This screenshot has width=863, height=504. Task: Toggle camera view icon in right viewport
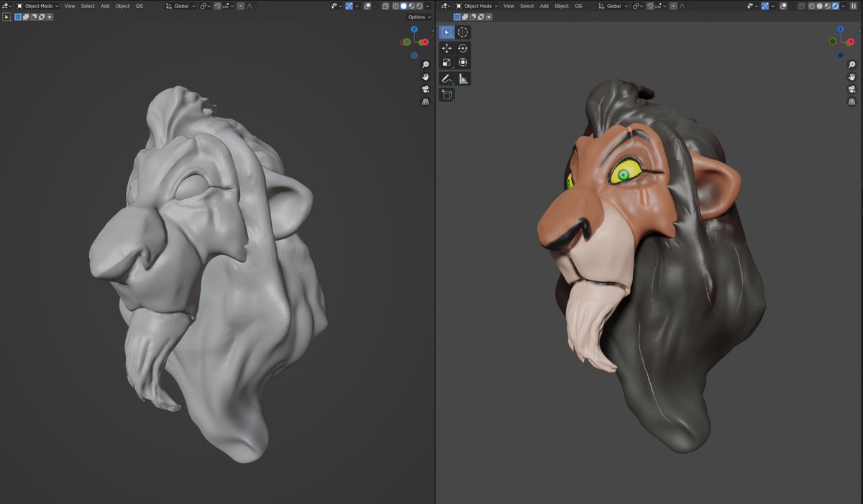tap(852, 89)
